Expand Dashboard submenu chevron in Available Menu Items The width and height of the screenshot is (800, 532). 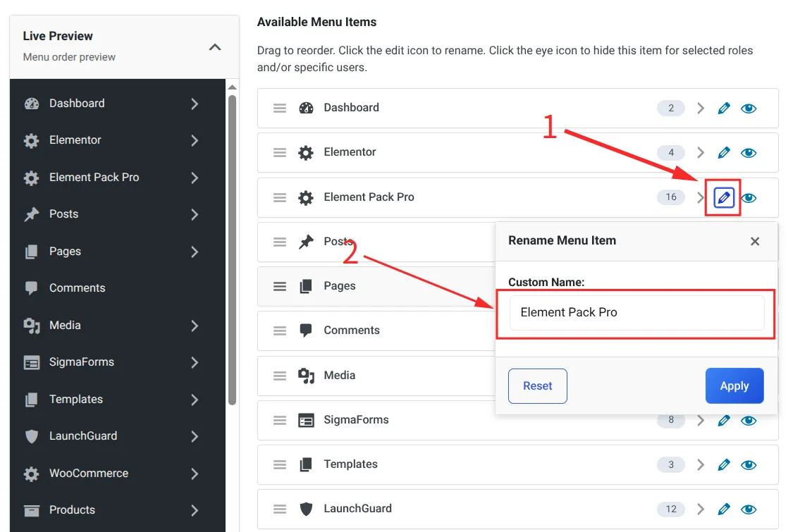[701, 108]
